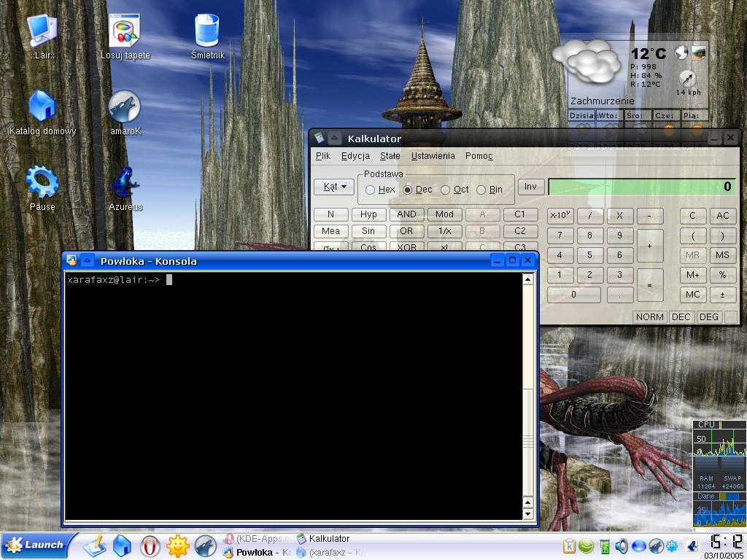Viewport: 747px width, 560px height.
Task: Select the Wto forecast day in weather widget
Action: 610,116
